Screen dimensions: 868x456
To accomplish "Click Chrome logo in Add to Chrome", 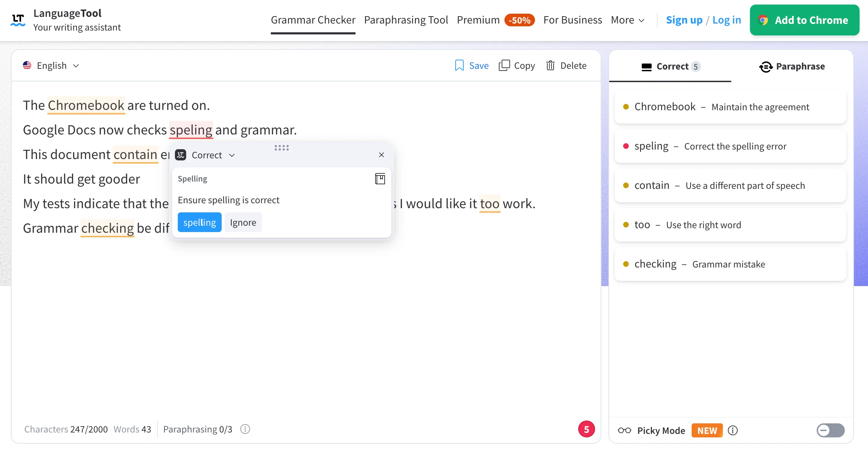I will [x=763, y=20].
